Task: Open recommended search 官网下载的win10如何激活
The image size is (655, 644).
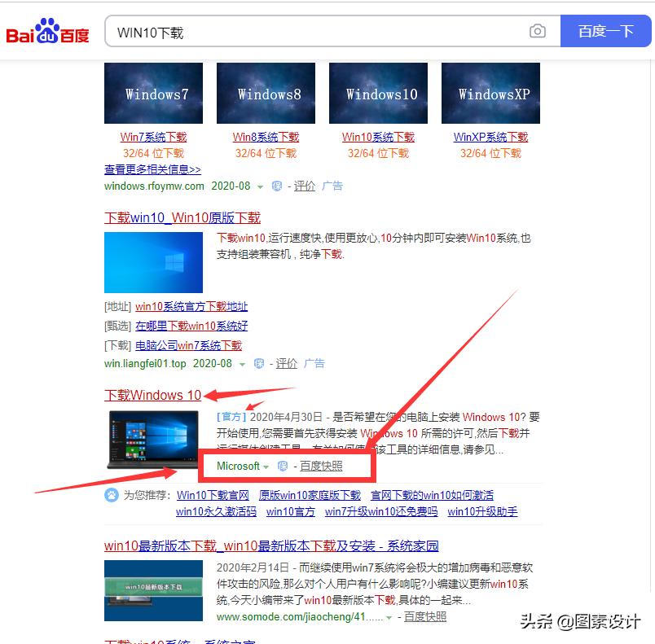Action: (x=432, y=496)
